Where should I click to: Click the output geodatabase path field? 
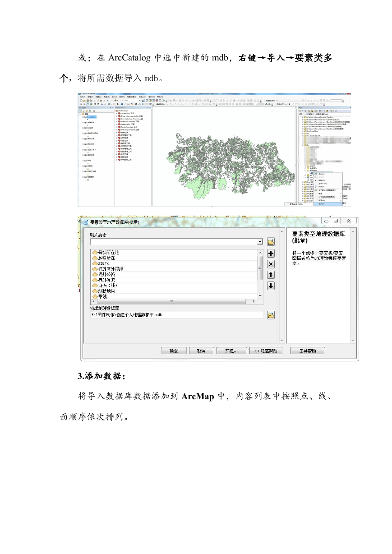177,315
